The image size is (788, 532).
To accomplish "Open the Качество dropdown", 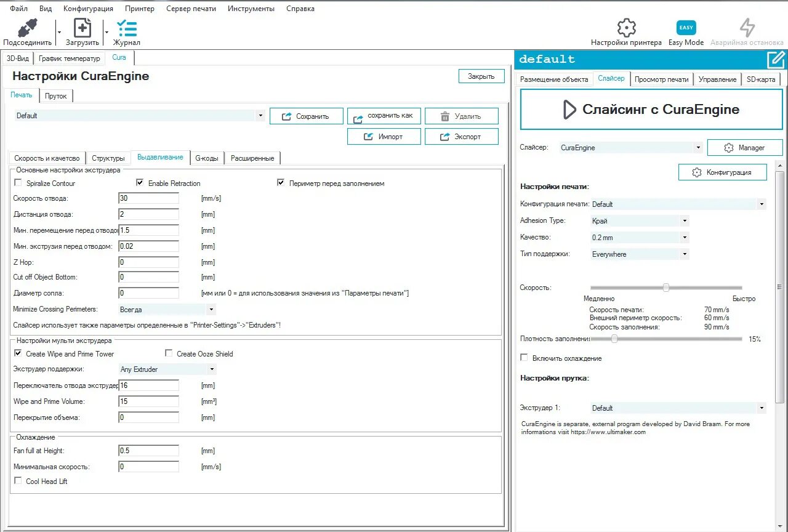I will (x=640, y=237).
